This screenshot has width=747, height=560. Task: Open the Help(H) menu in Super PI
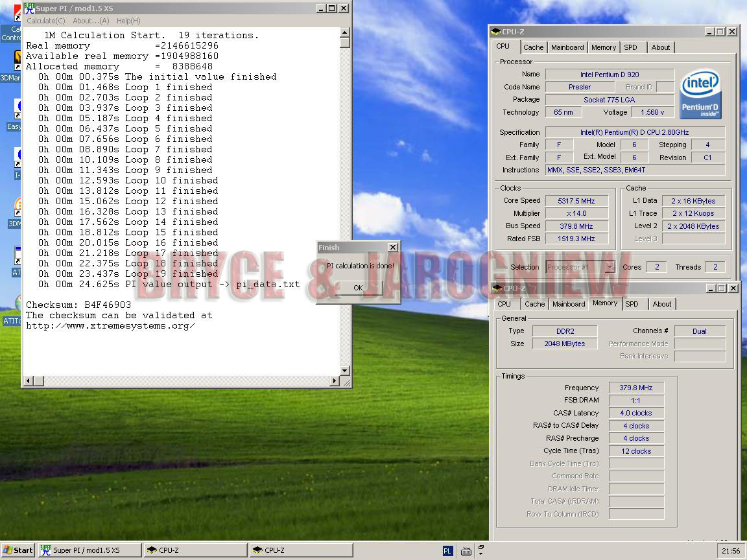coord(128,21)
